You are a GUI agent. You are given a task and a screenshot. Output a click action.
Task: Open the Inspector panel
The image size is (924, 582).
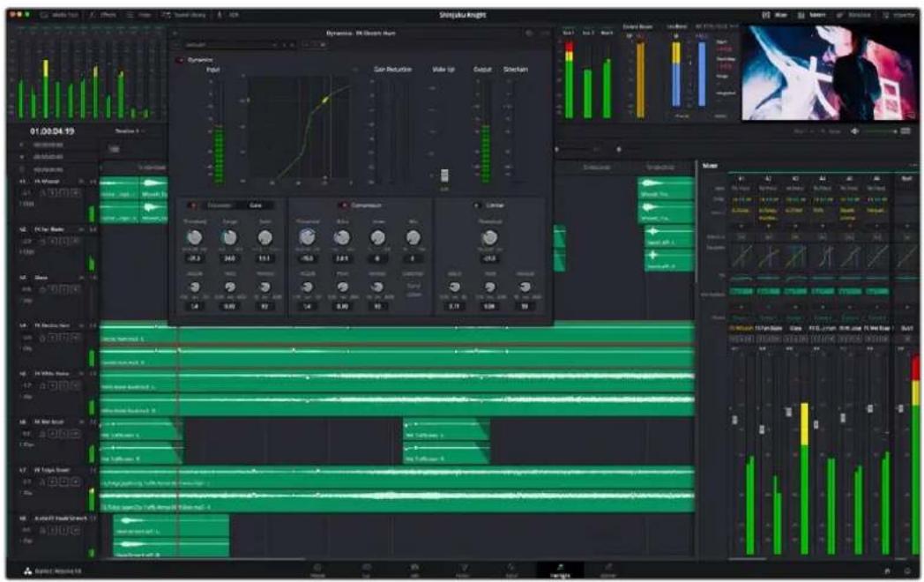898,15
